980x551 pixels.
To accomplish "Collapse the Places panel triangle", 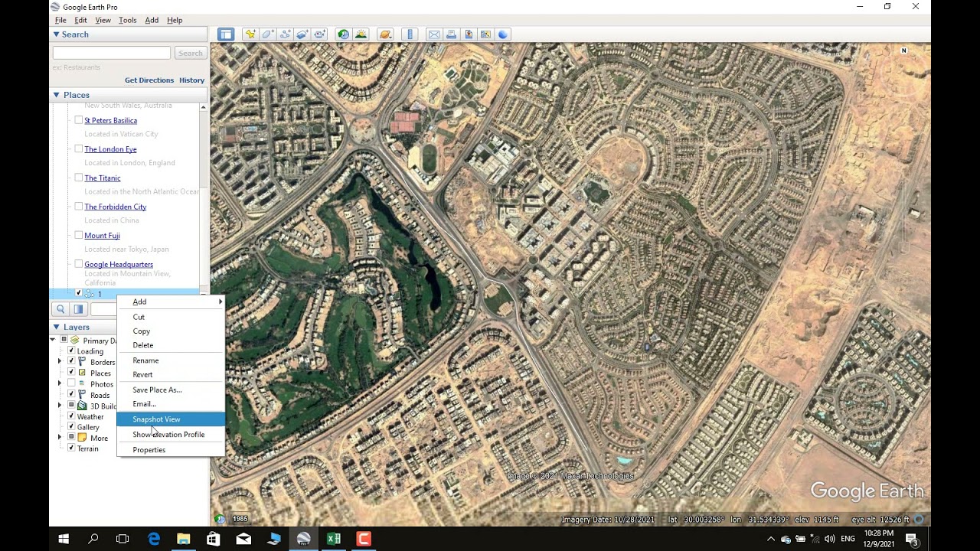I will click(56, 95).
